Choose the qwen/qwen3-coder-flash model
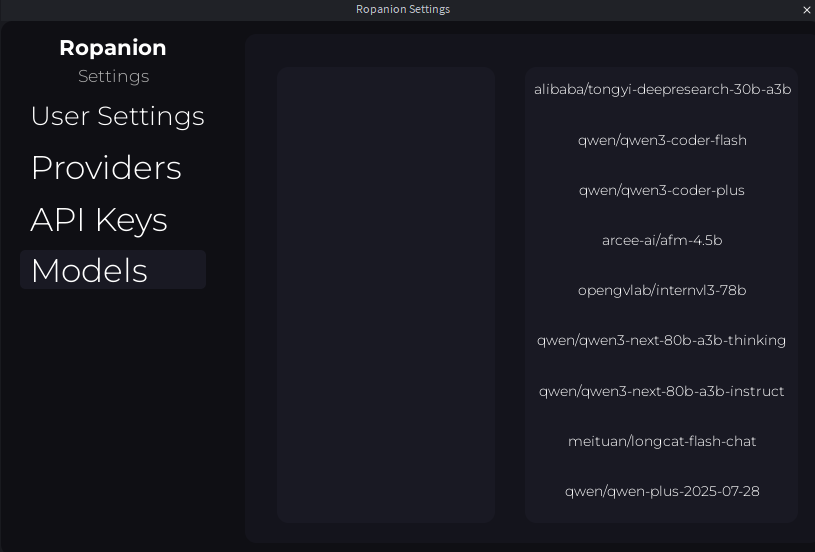 (662, 140)
